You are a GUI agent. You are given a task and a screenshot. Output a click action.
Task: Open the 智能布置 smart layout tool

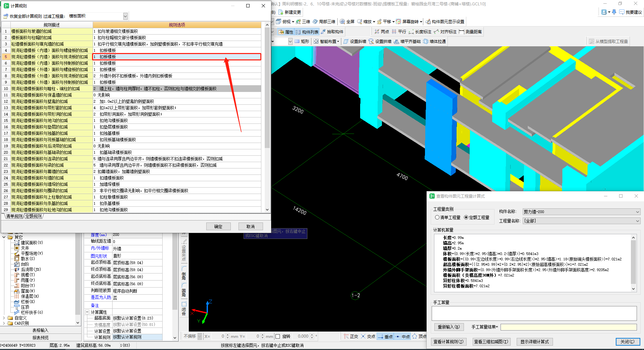tap(327, 41)
